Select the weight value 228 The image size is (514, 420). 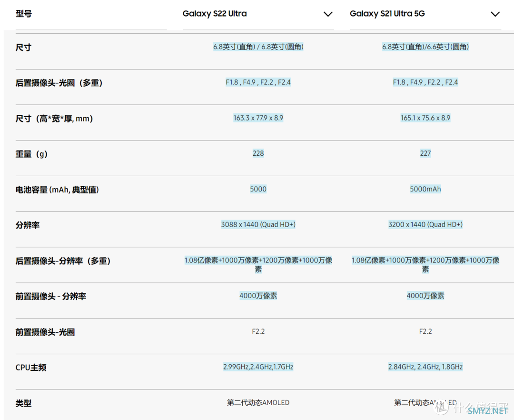coord(258,153)
